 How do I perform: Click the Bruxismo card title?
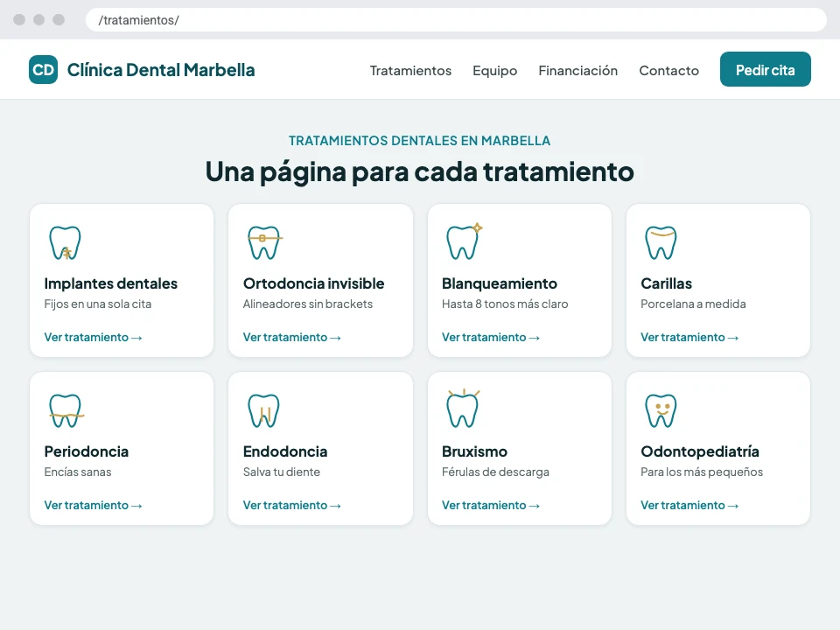[x=474, y=451]
